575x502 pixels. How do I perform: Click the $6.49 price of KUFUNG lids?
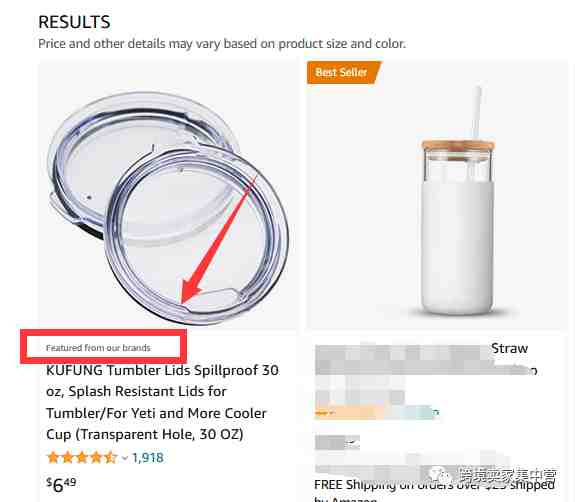coord(61,485)
